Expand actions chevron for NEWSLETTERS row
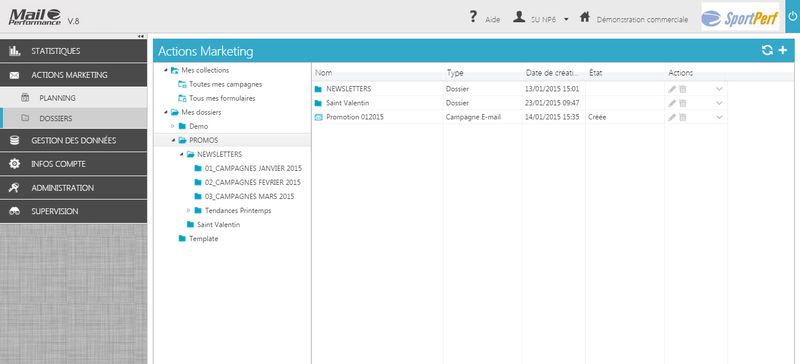The image size is (800, 364). [719, 89]
